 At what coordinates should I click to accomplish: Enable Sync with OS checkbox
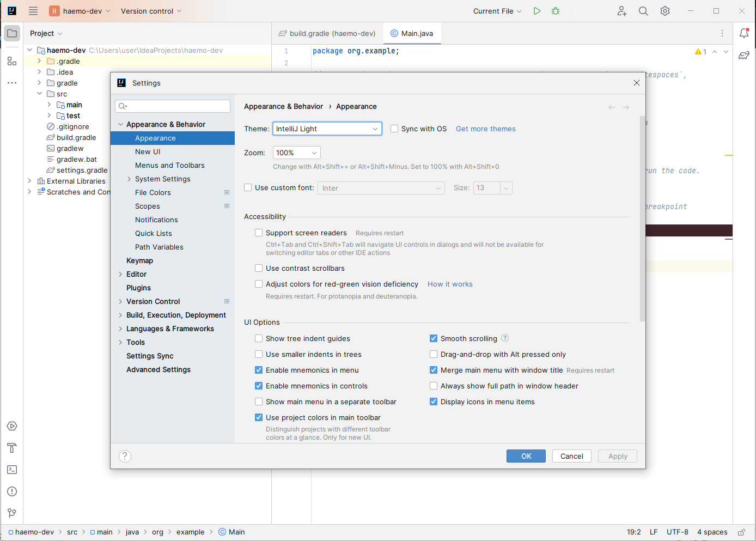tap(394, 129)
